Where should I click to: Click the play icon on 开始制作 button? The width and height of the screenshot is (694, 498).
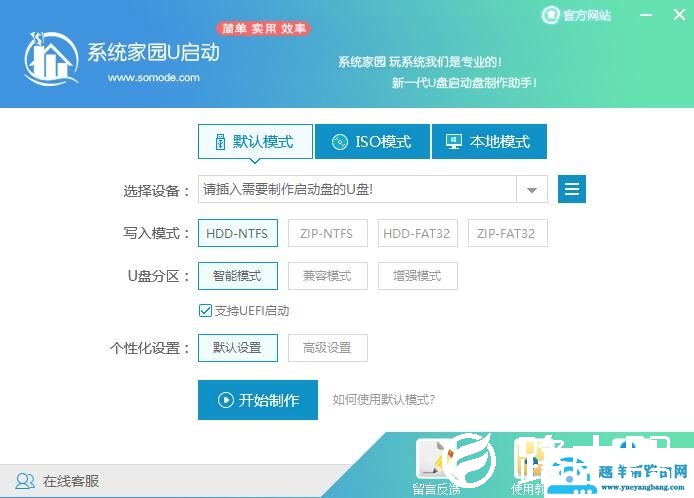pyautogui.click(x=225, y=400)
